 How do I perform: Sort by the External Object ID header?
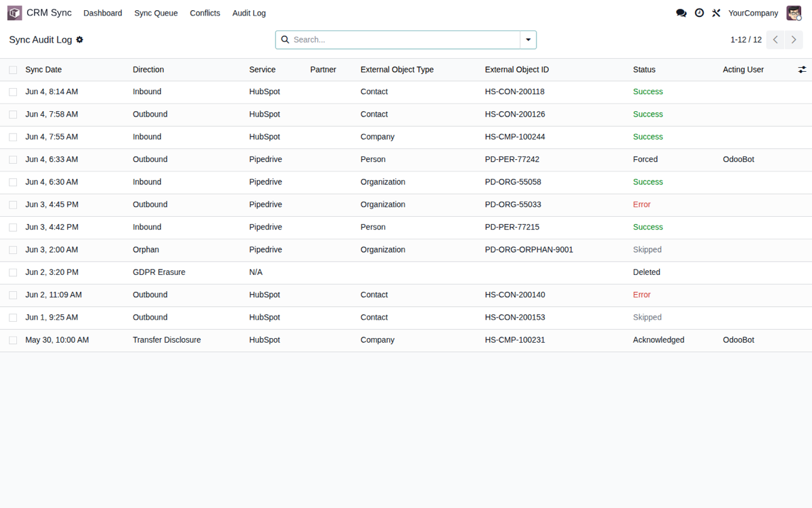pyautogui.click(x=517, y=70)
